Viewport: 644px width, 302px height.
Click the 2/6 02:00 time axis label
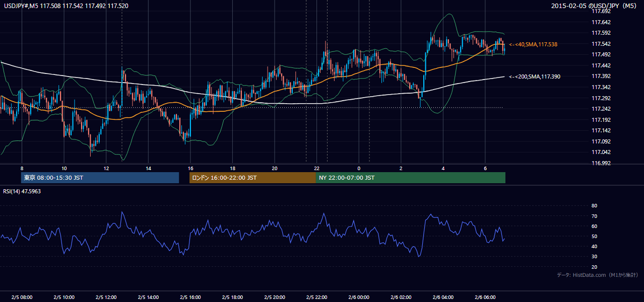401,297
